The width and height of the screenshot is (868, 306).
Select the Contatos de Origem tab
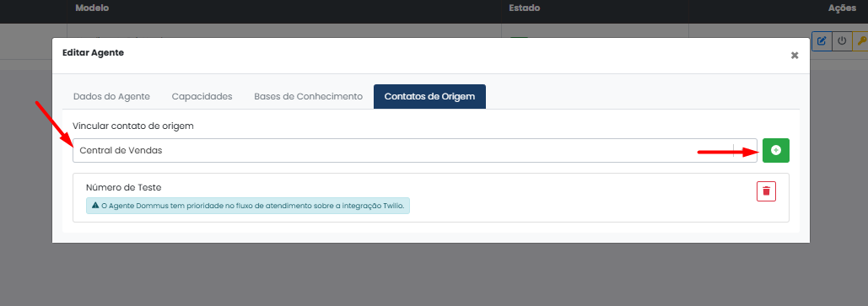click(429, 96)
